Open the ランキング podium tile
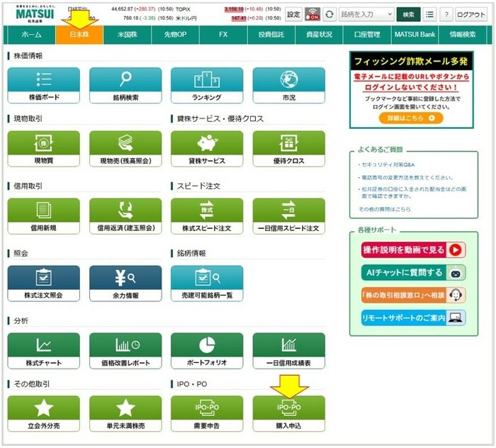 [x=207, y=85]
